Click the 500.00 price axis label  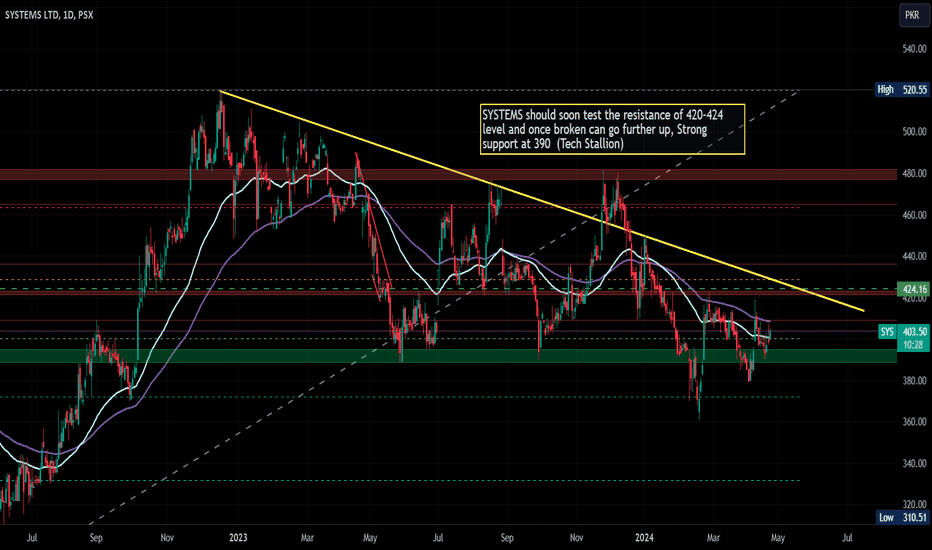pyautogui.click(x=914, y=131)
